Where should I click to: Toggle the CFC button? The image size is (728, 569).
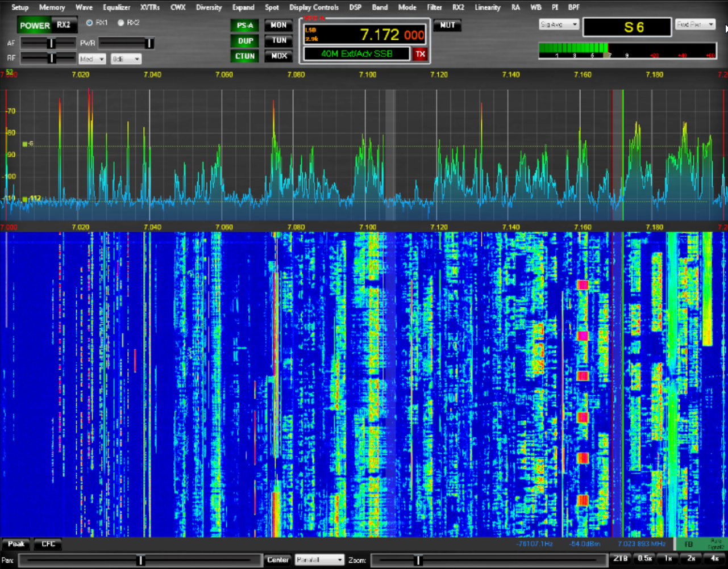48,544
